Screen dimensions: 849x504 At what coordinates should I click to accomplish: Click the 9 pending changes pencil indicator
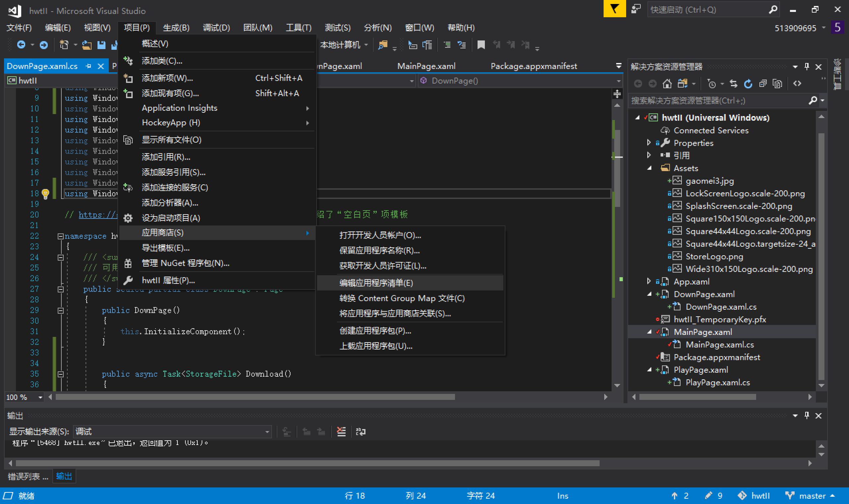pos(713,496)
